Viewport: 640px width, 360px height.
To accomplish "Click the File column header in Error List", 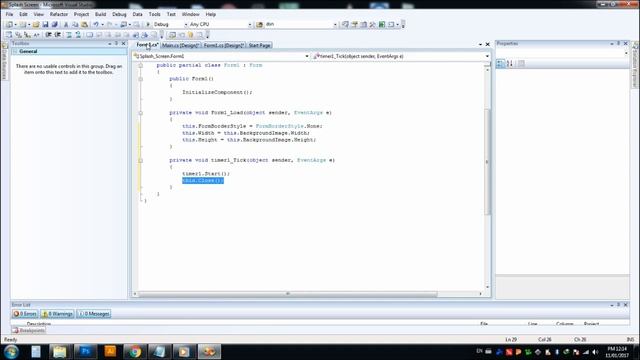I will click(484, 324).
